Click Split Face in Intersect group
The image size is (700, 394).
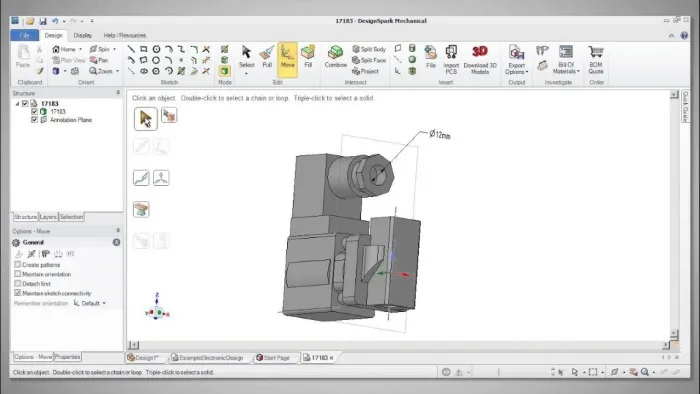click(x=369, y=60)
